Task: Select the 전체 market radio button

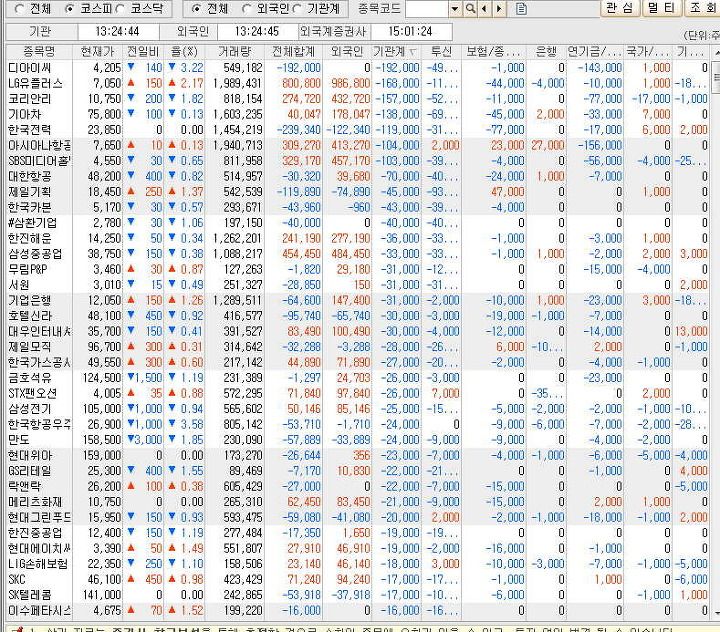Action: pyautogui.click(x=19, y=8)
